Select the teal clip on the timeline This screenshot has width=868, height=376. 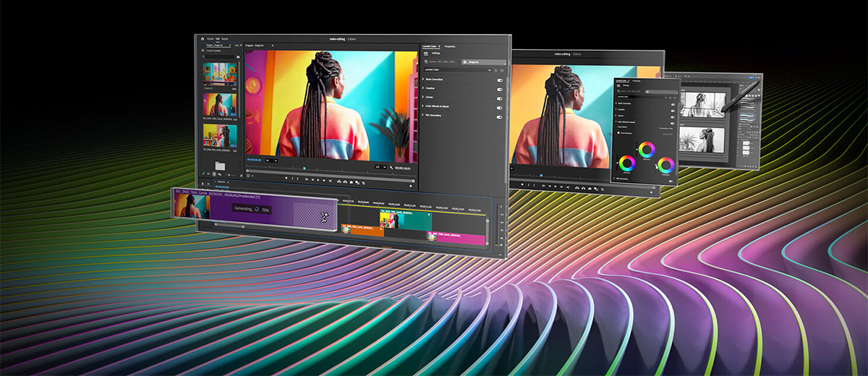coord(405,219)
